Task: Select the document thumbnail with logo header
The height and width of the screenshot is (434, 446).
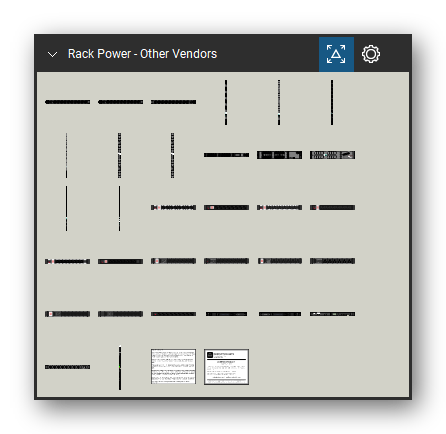Action: pyautogui.click(x=226, y=367)
